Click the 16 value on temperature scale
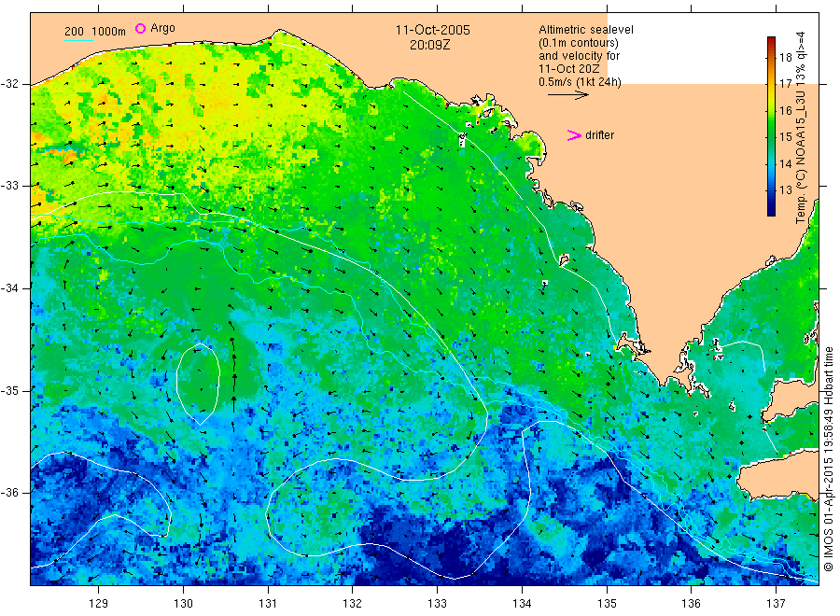This screenshot has width=840, height=616. click(785, 111)
